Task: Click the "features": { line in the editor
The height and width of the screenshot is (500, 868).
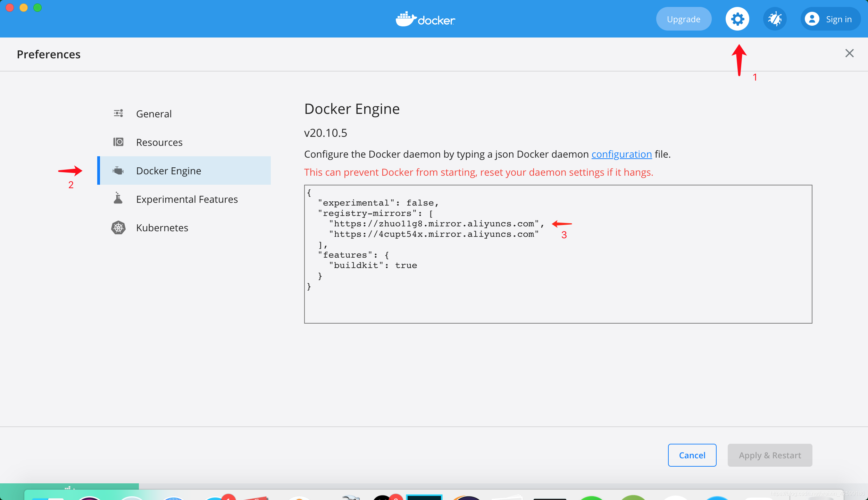Action: tap(353, 255)
